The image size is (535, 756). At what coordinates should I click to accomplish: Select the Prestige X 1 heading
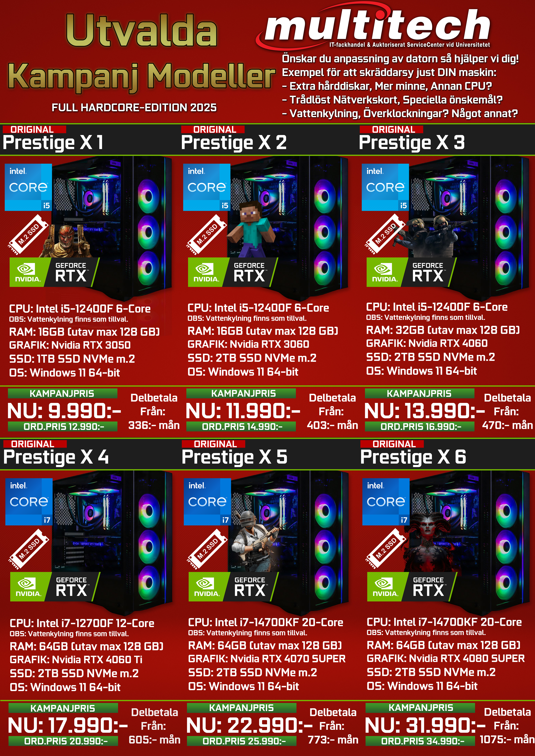[x=53, y=143]
